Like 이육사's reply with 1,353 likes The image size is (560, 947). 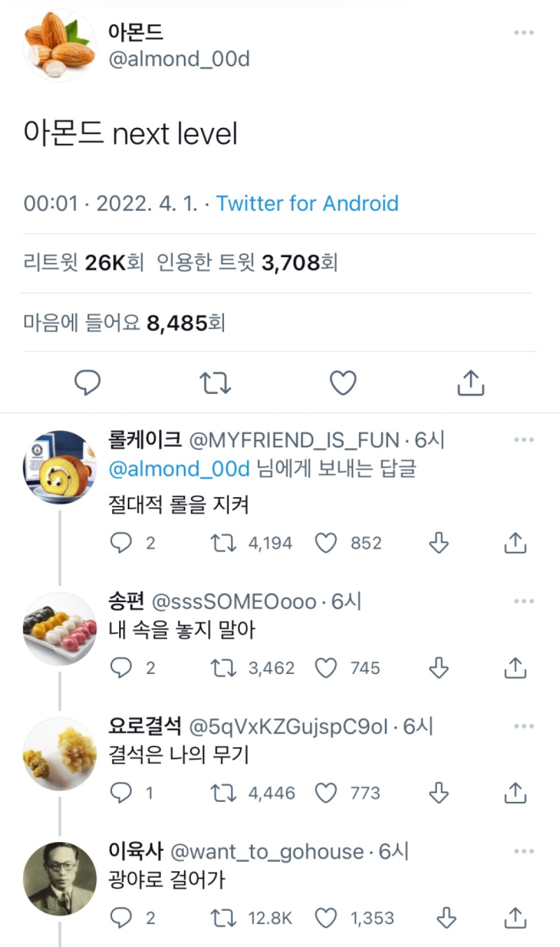326,918
